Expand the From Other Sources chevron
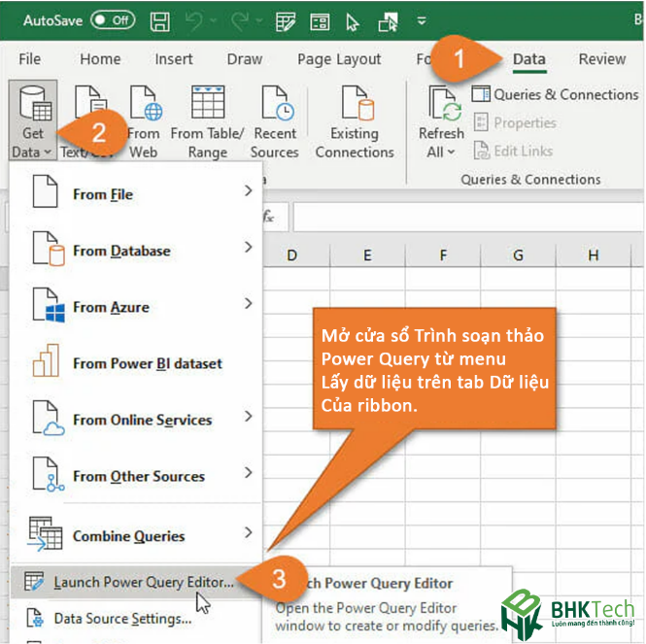This screenshot has width=646, height=644. click(248, 473)
